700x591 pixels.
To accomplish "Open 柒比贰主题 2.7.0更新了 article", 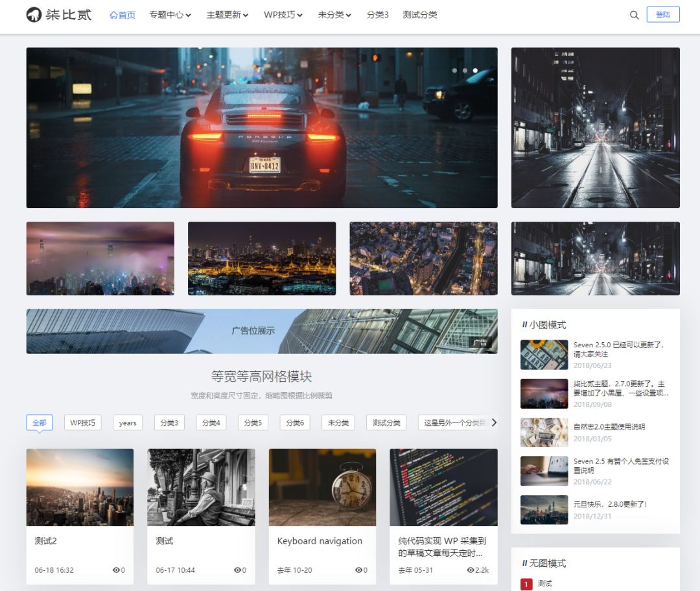I will pos(620,388).
